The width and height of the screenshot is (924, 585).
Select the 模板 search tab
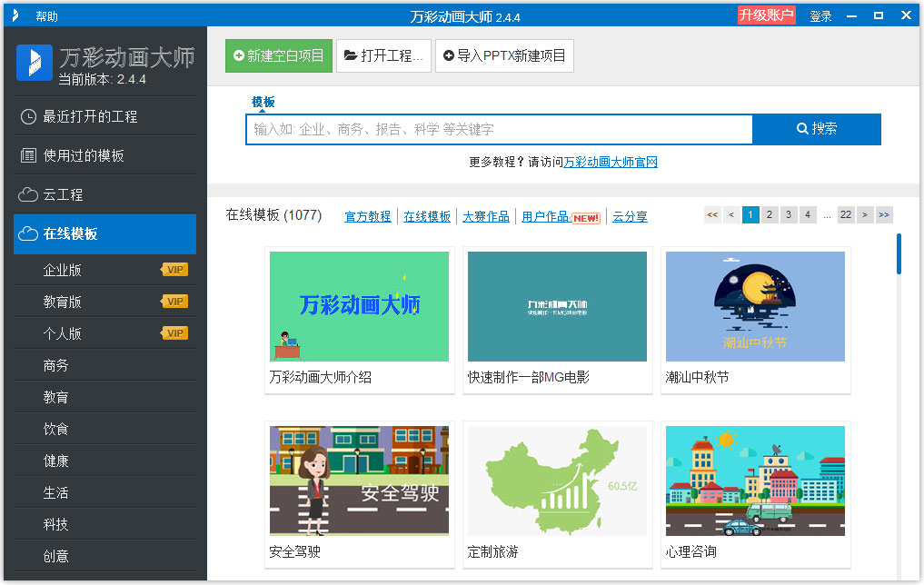click(263, 102)
